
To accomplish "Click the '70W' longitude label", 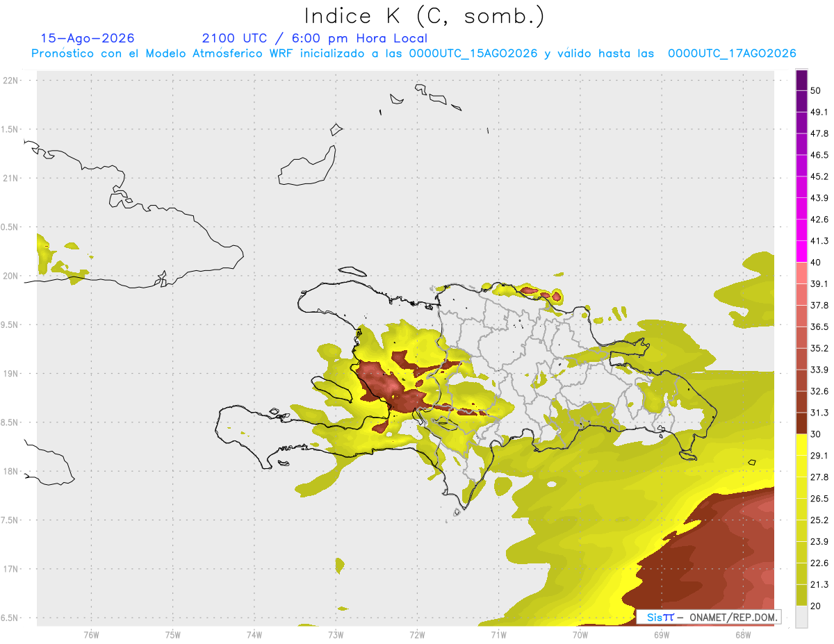I will click(580, 634).
